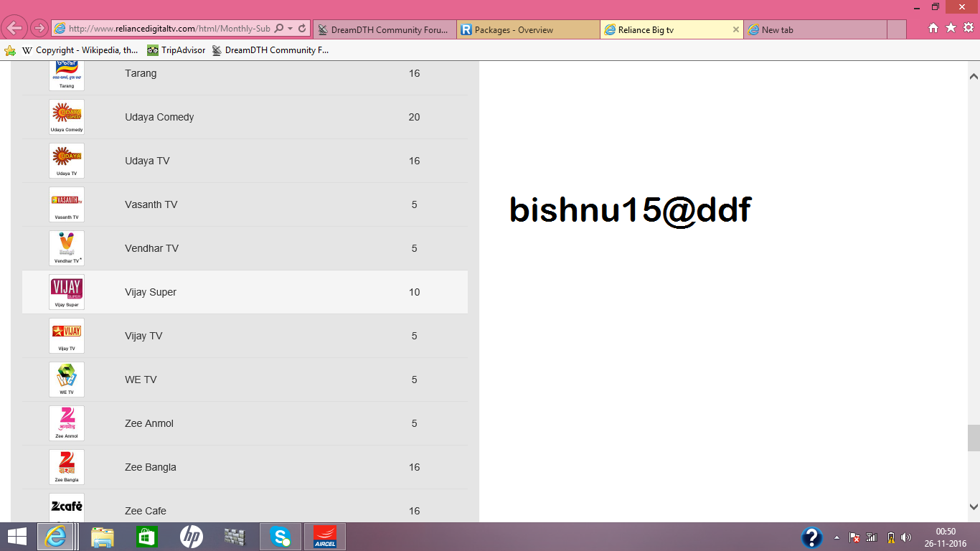This screenshot has width=980, height=551.
Task: Open the HP app in the taskbar
Action: [x=191, y=537]
